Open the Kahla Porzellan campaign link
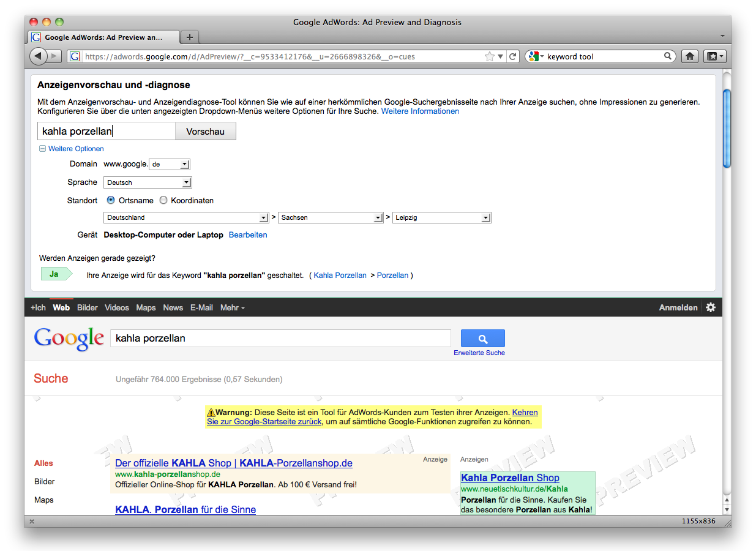 340,275
